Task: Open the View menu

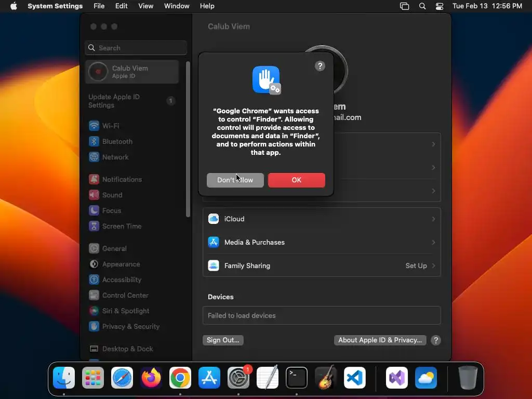Action: 146,6
